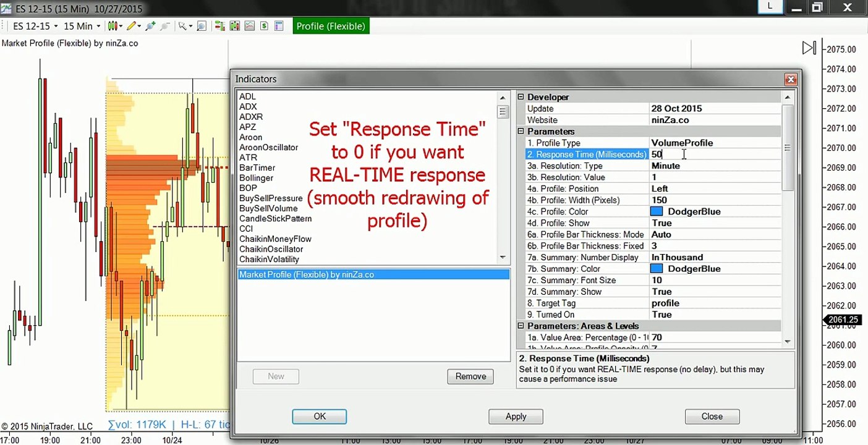This screenshot has width=868, height=445.
Task: Select the drawing tools pencil icon
Action: click(x=131, y=26)
